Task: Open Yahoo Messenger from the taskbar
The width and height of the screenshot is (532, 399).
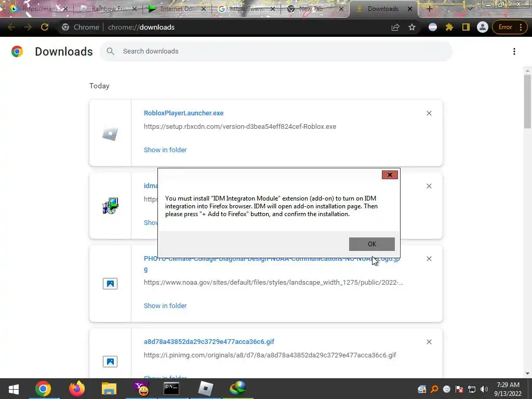Action: [141, 389]
